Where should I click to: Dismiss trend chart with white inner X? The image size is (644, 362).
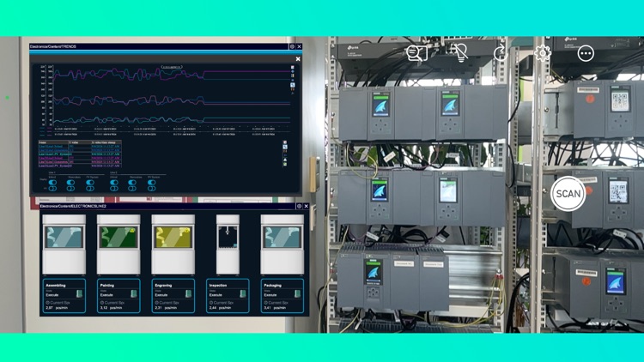(298, 59)
